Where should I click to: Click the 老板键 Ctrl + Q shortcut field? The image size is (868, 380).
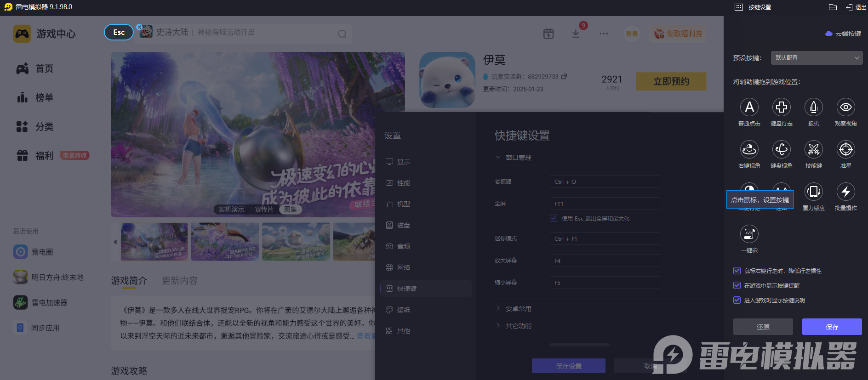pyautogui.click(x=605, y=181)
